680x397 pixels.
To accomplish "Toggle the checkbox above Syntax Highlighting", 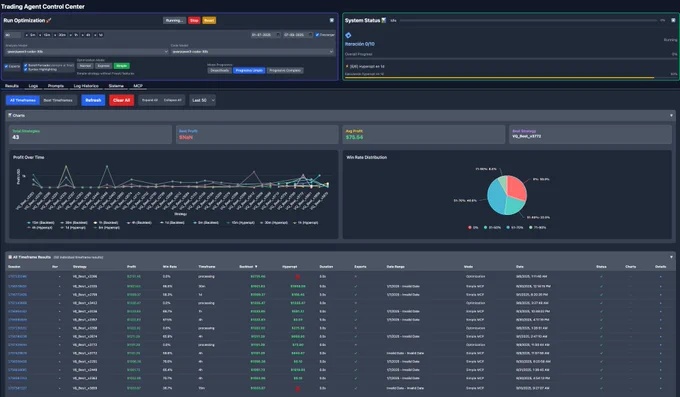I will (26, 65).
